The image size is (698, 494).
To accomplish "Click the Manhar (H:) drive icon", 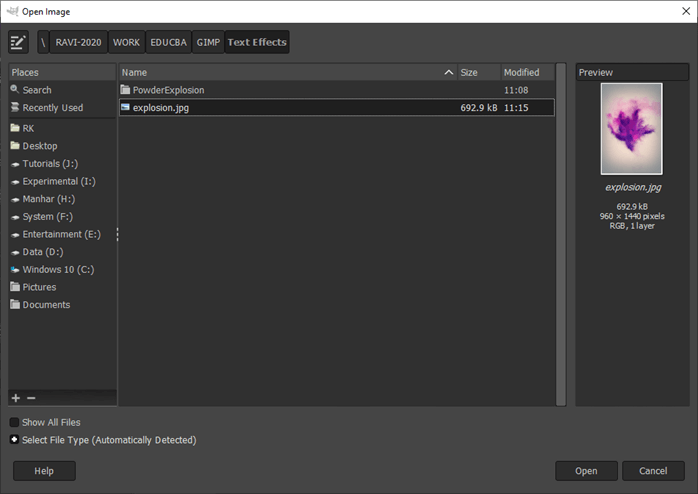I will [x=15, y=200].
